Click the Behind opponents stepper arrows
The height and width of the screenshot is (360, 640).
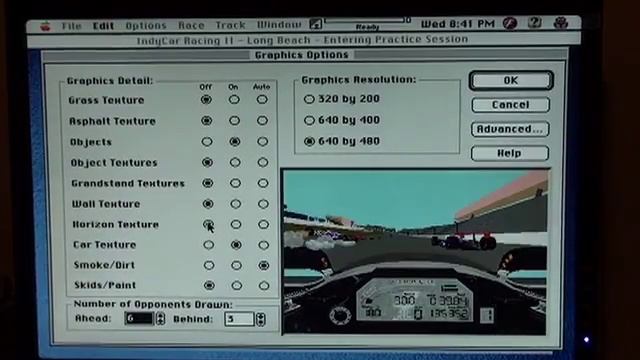260,319
